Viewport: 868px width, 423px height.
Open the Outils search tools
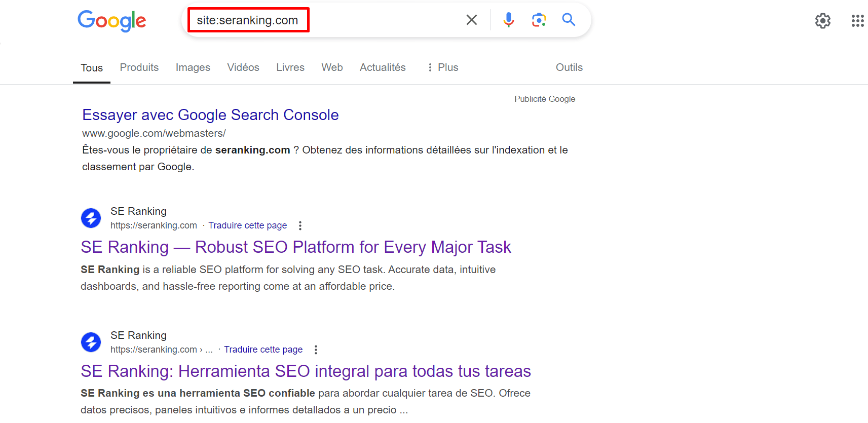click(x=569, y=67)
